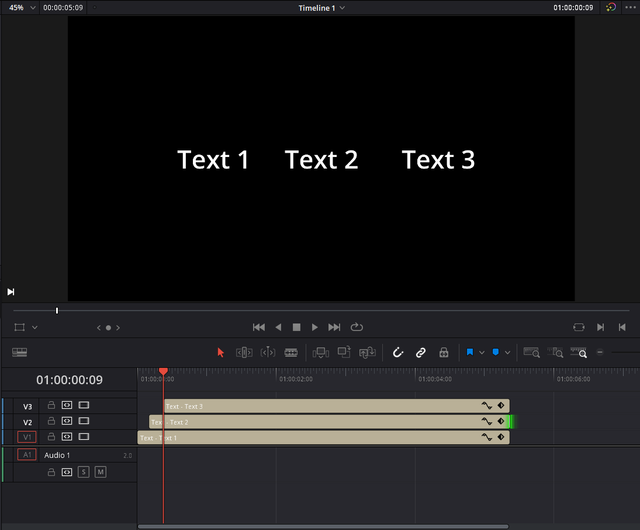Toggle auto select on track V2
Screen dimensions: 640x530
pos(67,421)
